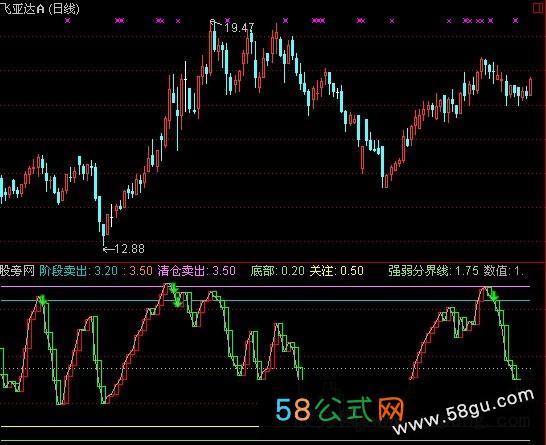The height and width of the screenshot is (445, 546).
Task: Click the 58公式网 logo
Action: 340,409
